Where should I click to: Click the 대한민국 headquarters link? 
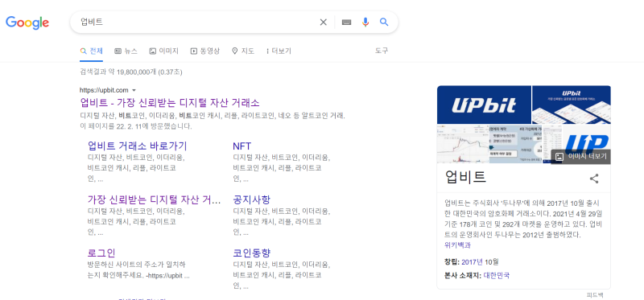497,275
